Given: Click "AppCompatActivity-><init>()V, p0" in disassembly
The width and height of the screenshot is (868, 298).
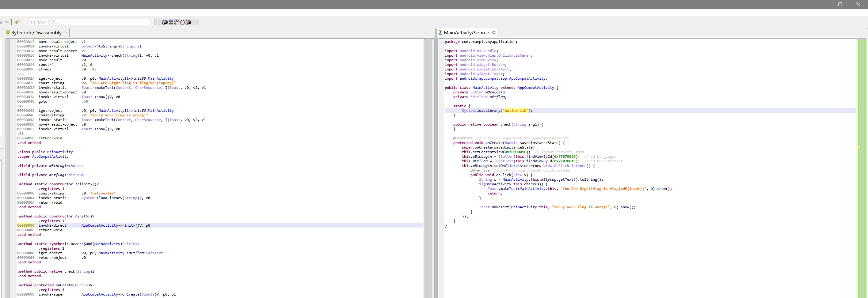Looking at the screenshot, I should click(116, 226).
